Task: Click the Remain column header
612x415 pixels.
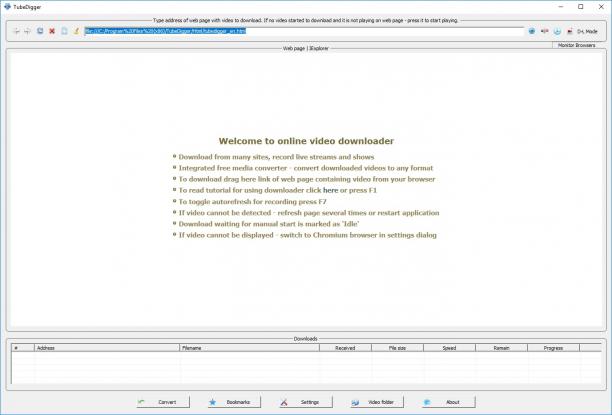Action: [x=501, y=348]
